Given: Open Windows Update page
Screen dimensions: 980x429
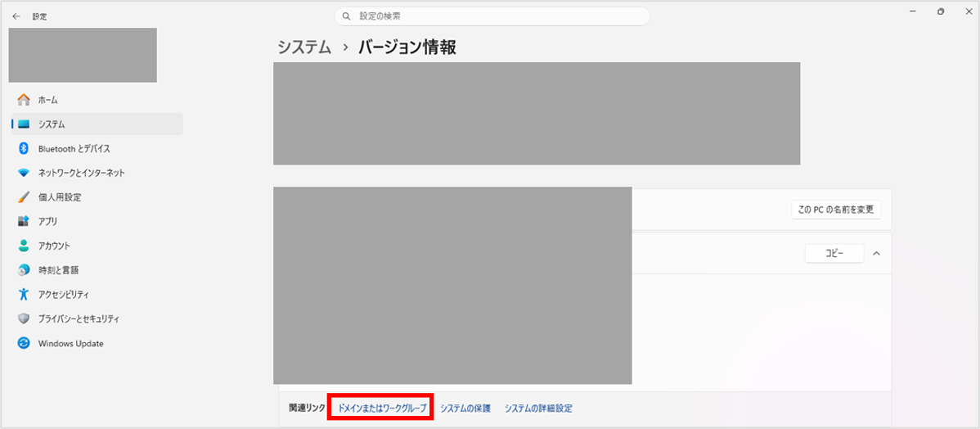Looking at the screenshot, I should click(97, 343).
